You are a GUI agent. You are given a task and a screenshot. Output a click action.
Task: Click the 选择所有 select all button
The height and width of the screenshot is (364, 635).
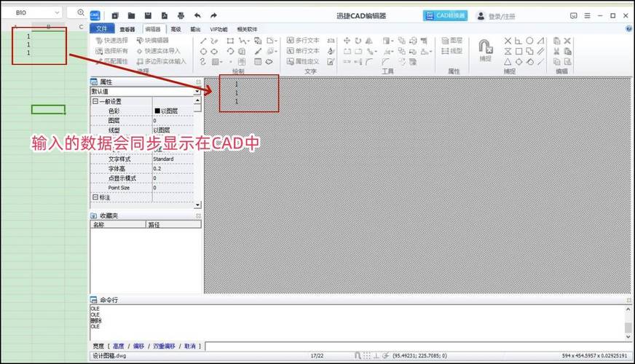pos(111,51)
